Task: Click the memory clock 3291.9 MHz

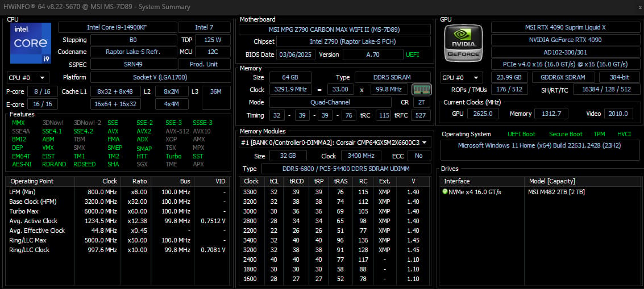Action: coord(290,90)
